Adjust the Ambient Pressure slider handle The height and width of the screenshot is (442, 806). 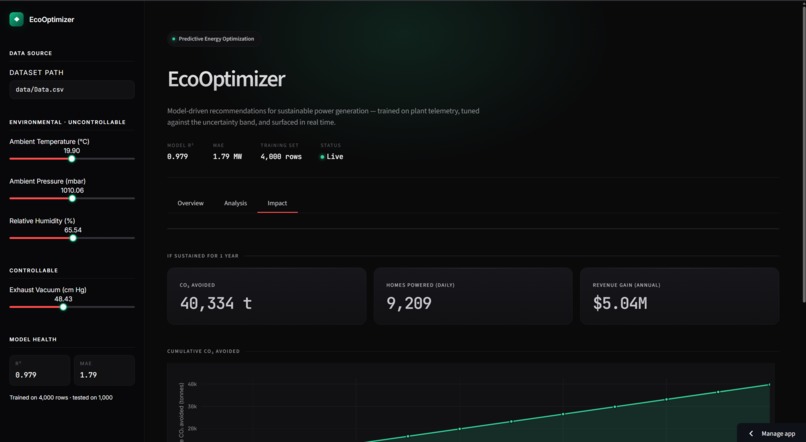point(72,198)
